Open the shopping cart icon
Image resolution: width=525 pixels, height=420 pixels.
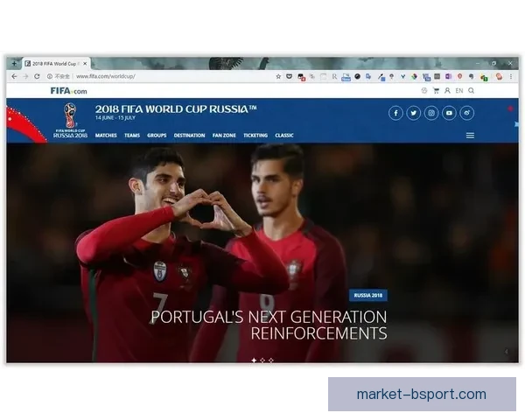click(x=436, y=91)
